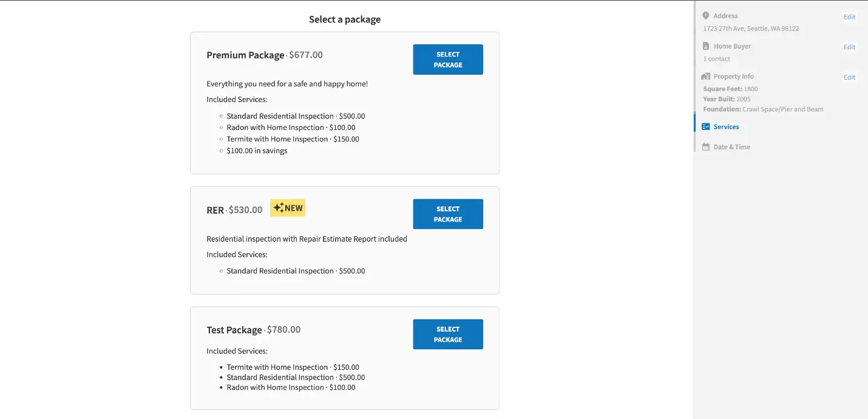This screenshot has height=419, width=868.
Task: Edit the Property Info section
Action: pos(849,77)
